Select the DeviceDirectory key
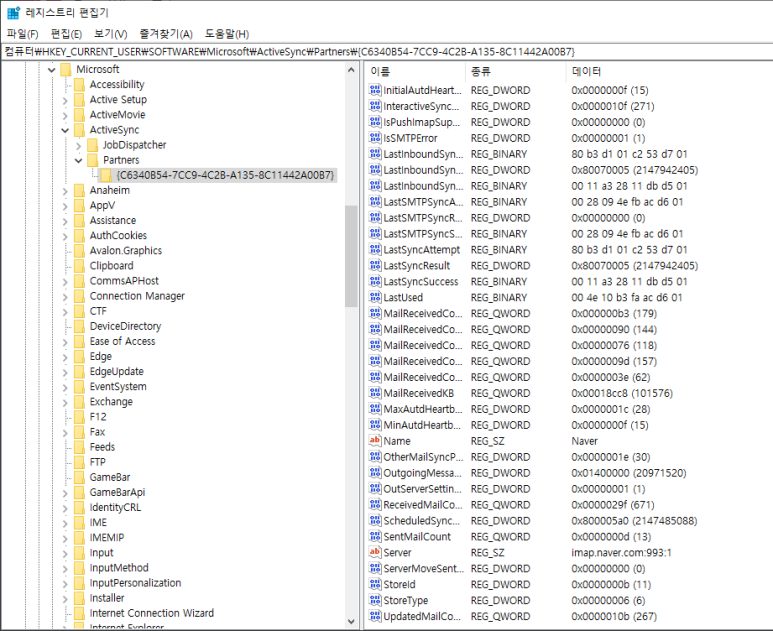Viewport: 773px width, 631px height. [125, 326]
